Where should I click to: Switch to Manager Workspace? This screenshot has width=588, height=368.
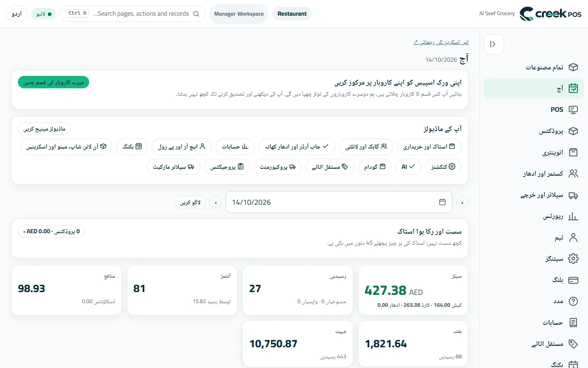(x=239, y=14)
